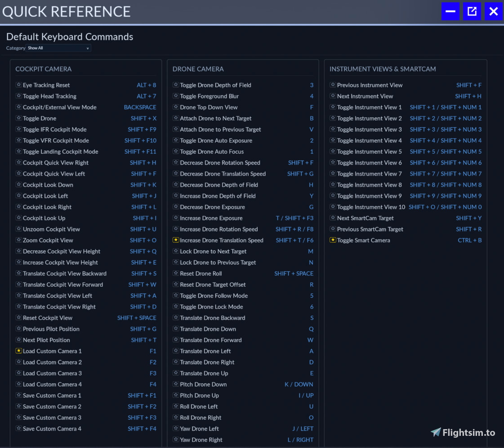Viewport: 504px width, 448px height.
Task: Click star icon beside Toggle Foreground Blur
Action: point(176,96)
